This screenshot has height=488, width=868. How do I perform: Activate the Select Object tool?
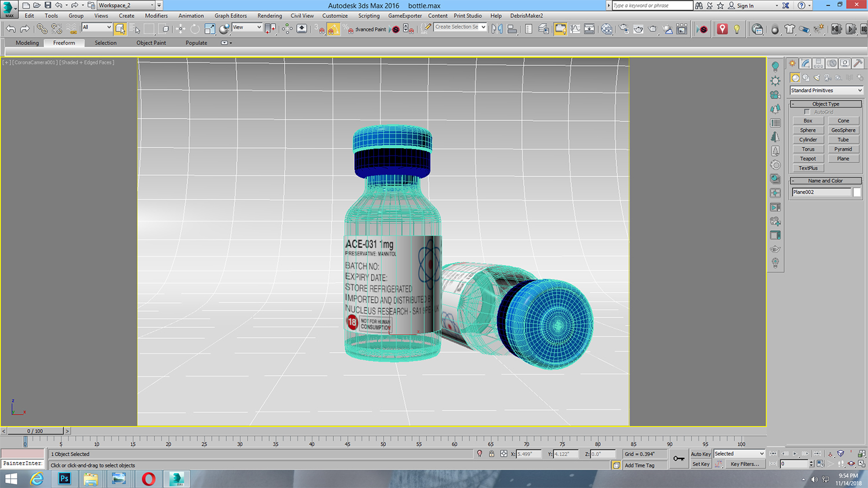pyautogui.click(x=120, y=28)
